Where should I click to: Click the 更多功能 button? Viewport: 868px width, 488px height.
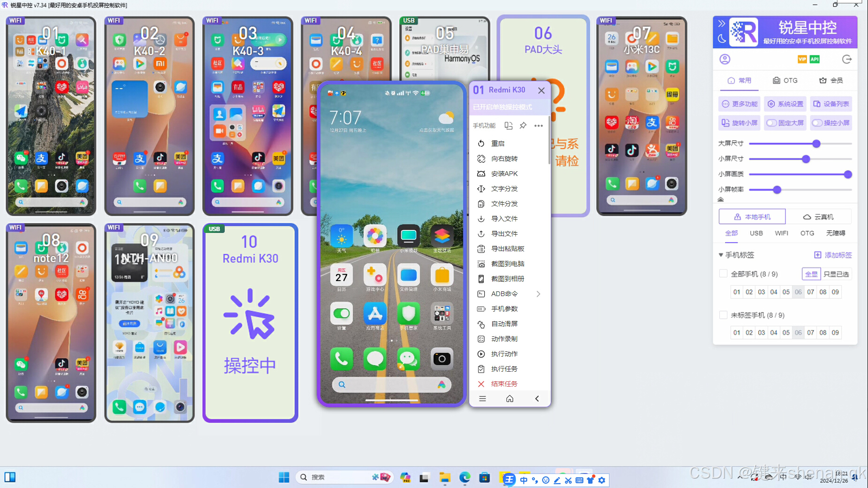[x=739, y=104]
